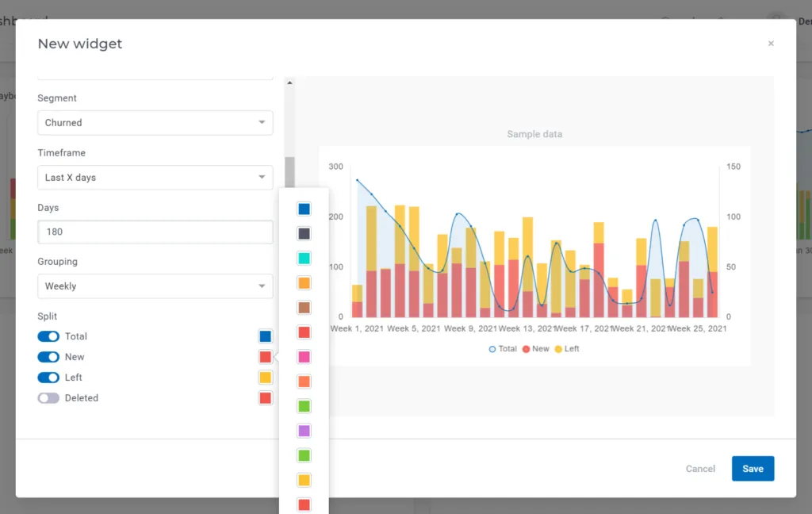Click the 'Week 1, 2021' axis label
Image resolution: width=812 pixels, height=514 pixels.
[x=357, y=328]
